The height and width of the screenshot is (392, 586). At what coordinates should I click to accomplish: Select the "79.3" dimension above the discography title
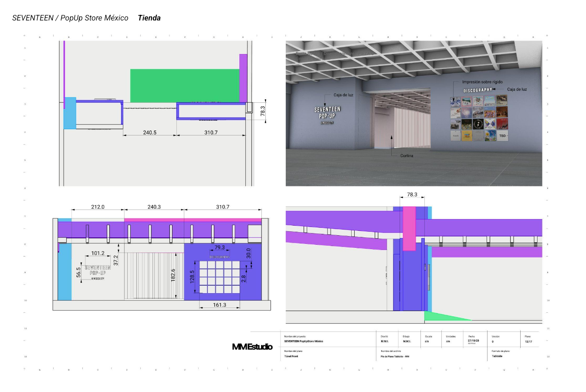(220, 247)
